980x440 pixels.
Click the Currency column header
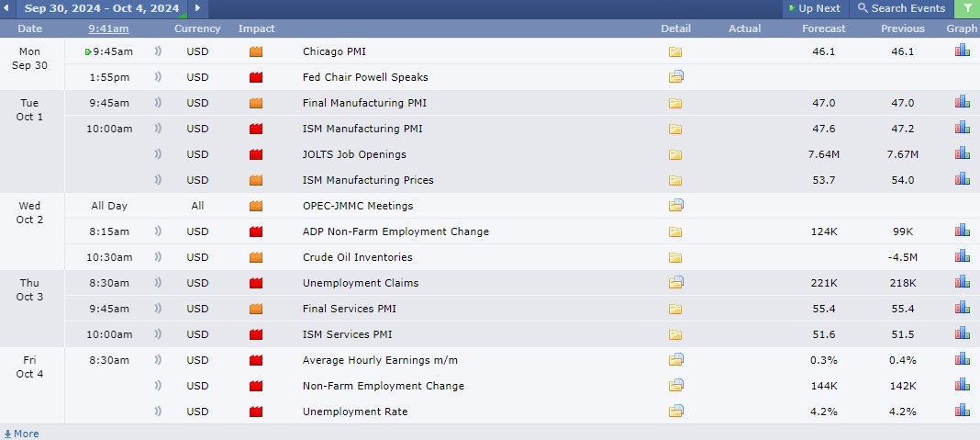(x=197, y=28)
